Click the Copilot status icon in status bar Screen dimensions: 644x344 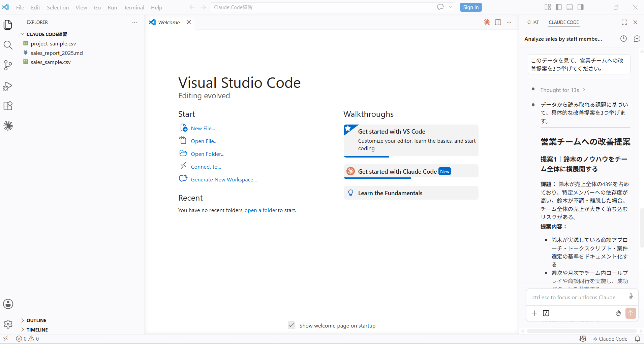point(583,339)
